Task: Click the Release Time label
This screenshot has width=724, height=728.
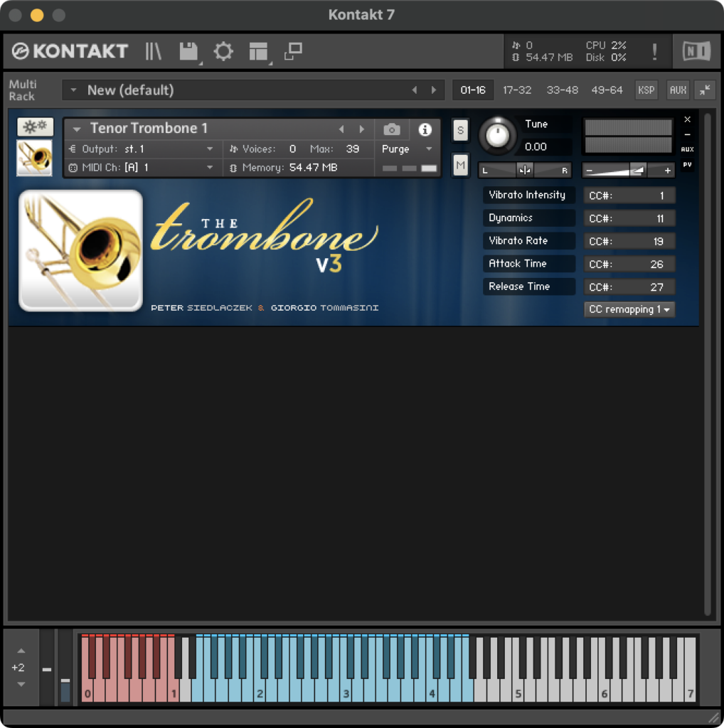Action: (x=529, y=287)
